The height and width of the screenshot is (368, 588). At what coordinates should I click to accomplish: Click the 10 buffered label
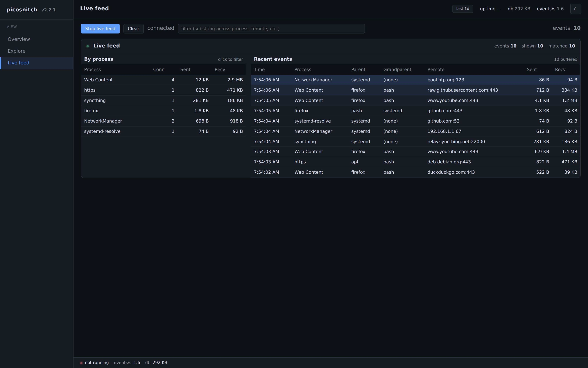565,59
